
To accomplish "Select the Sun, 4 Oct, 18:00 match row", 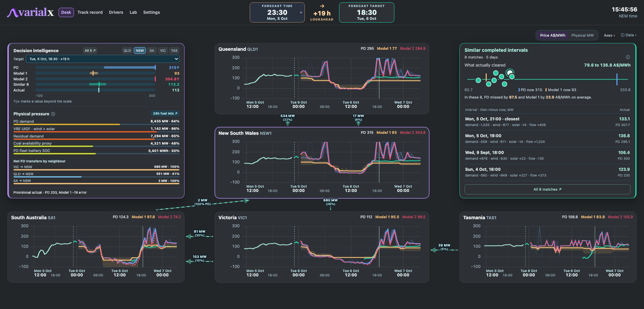I will tap(547, 172).
